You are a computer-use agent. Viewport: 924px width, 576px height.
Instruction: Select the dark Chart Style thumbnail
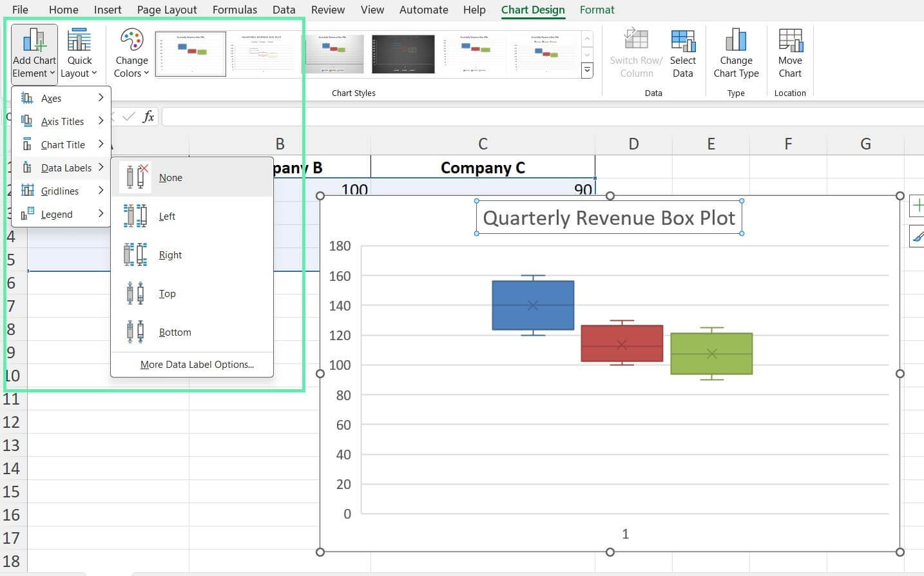(403, 53)
